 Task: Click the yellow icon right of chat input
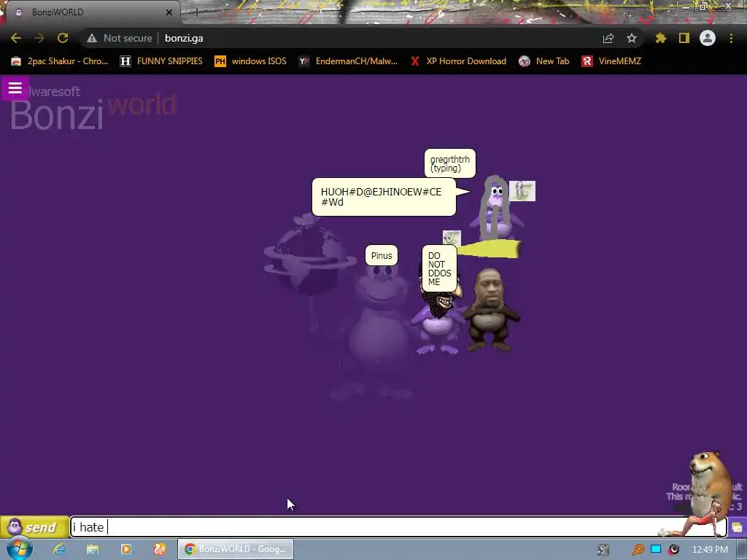(x=738, y=527)
